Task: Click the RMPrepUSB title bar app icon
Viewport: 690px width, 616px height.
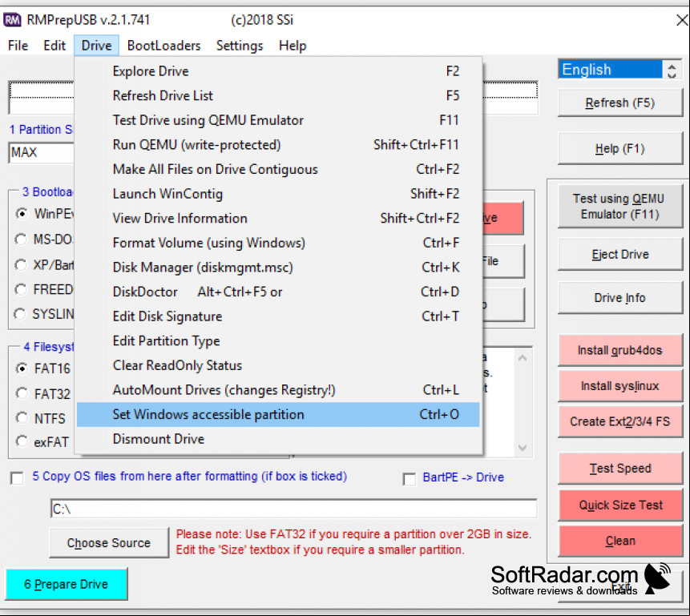Action: point(12,20)
